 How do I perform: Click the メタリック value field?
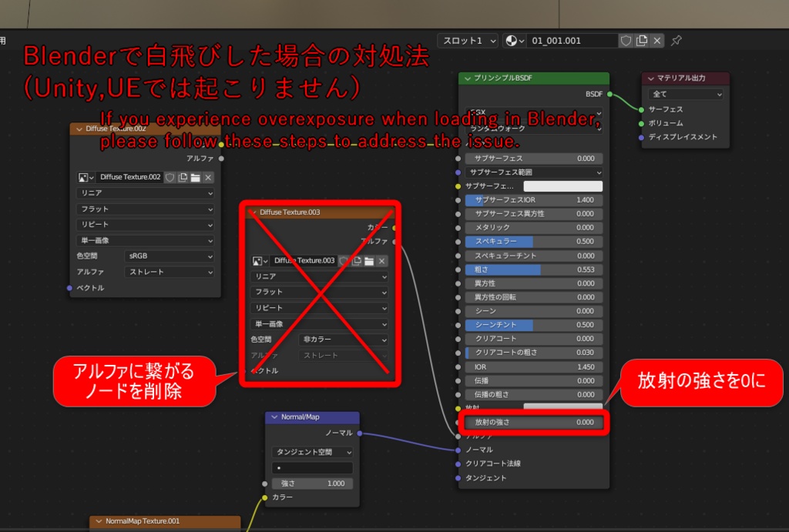[534, 228]
